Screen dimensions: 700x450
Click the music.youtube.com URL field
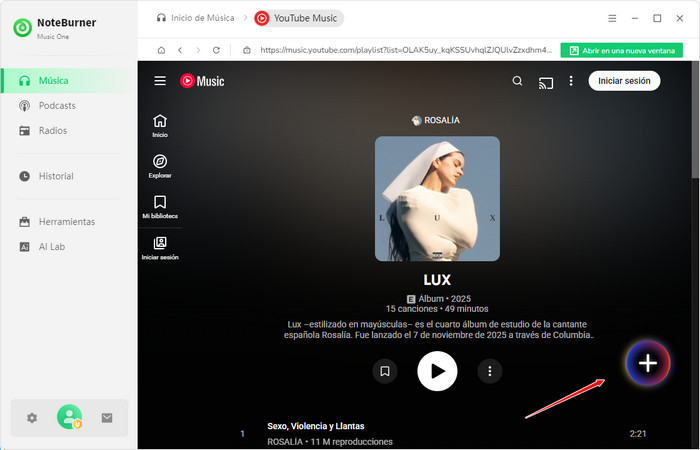tap(406, 50)
